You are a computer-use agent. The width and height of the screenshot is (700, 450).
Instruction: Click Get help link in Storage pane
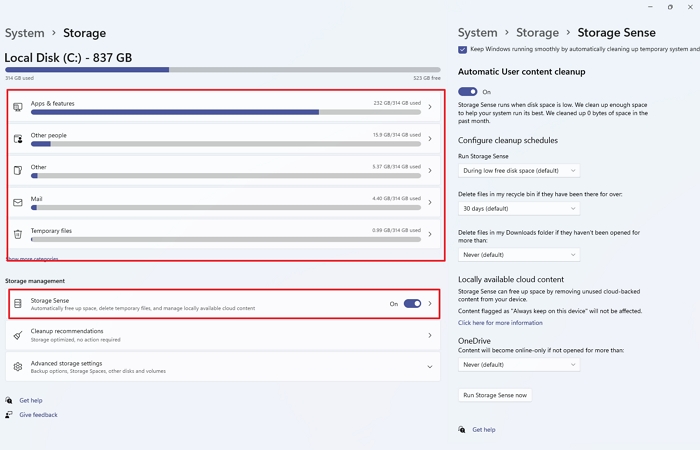pos(31,400)
